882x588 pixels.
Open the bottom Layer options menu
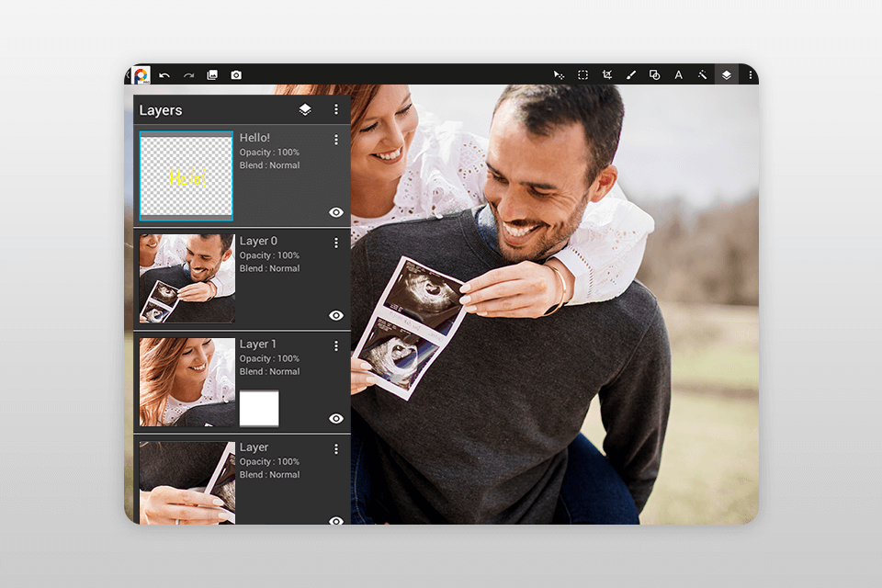pos(336,449)
